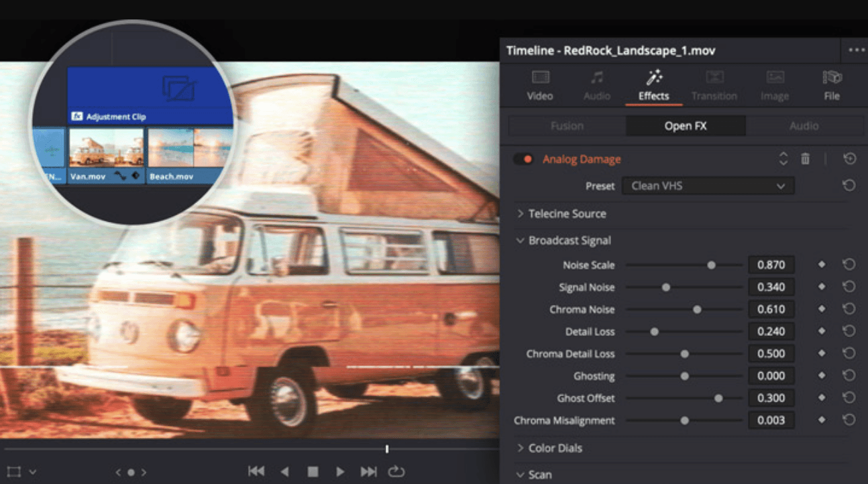Click the Noise Scale slider handle

click(x=711, y=265)
